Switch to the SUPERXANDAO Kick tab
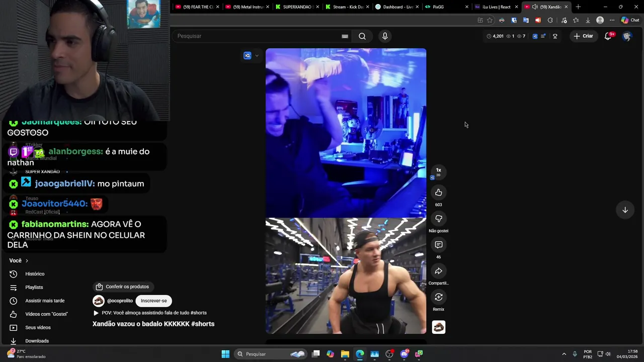Viewport: 644px width, 362px height. click(x=297, y=7)
